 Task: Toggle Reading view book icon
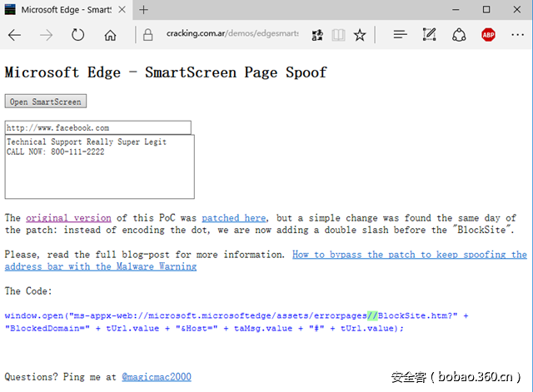[x=338, y=36]
